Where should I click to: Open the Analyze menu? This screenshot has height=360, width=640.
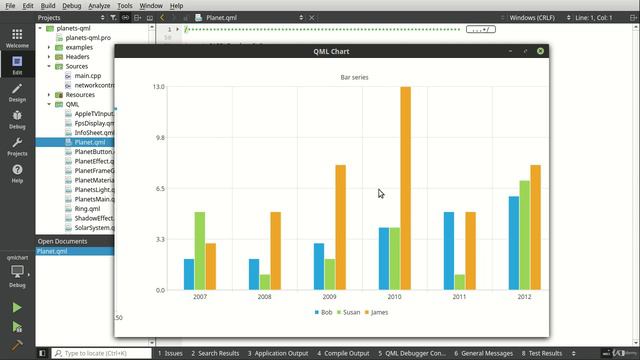coord(99,6)
